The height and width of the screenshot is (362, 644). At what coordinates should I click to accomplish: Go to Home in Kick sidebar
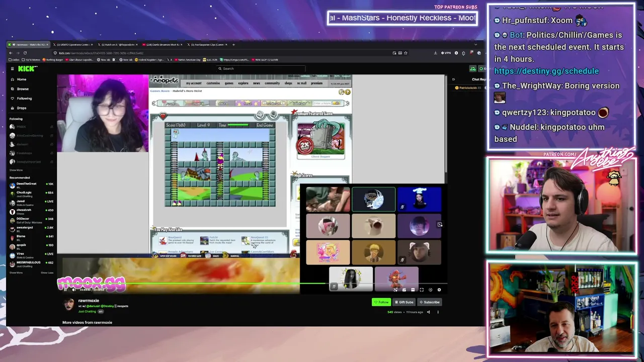21,79
